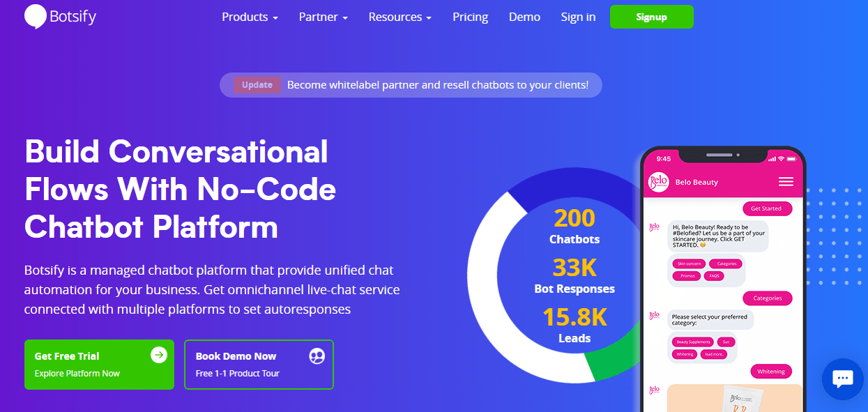Image resolution: width=868 pixels, height=412 pixels.
Task: Click the Categories reply bubble on right
Action: [x=768, y=298]
